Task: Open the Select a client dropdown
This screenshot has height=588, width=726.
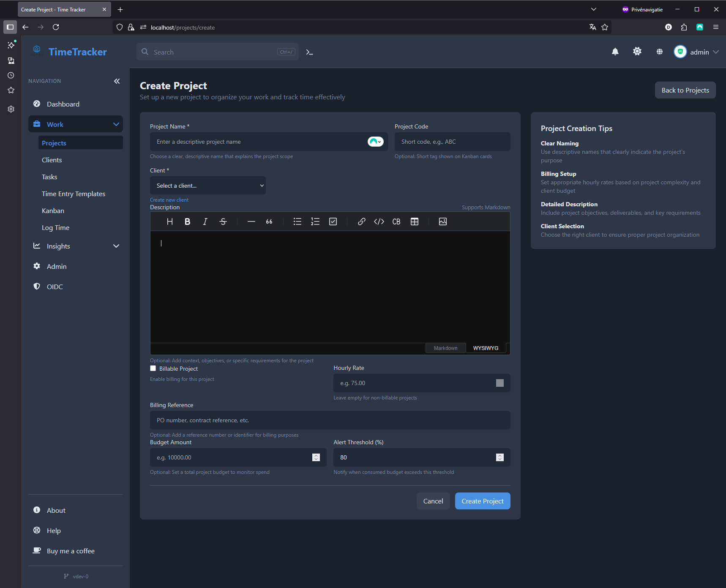Action: (207, 186)
